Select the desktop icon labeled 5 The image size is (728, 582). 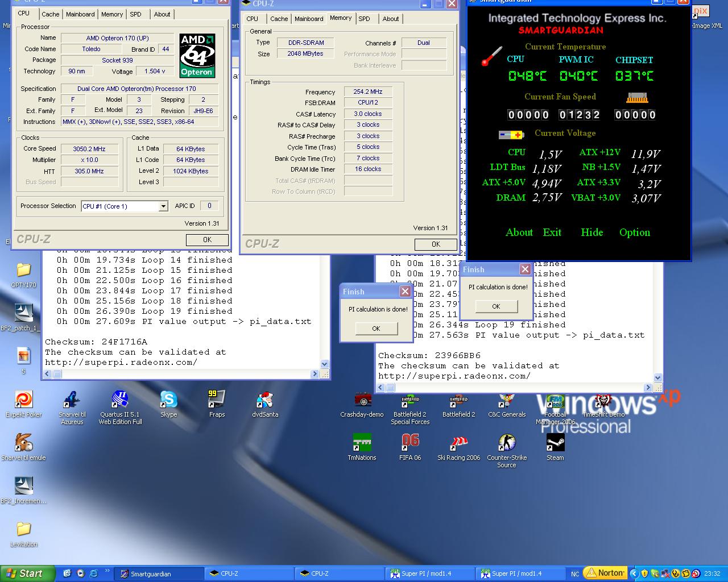pyautogui.click(x=23, y=360)
